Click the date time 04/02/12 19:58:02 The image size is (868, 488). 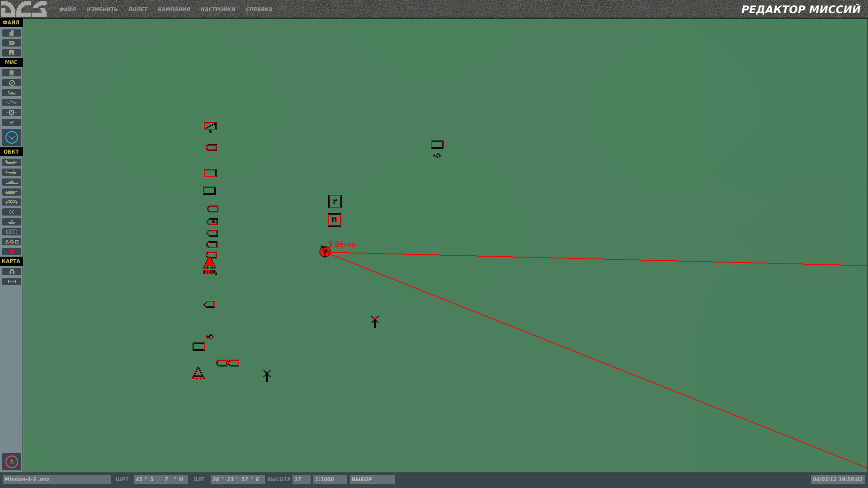[x=838, y=479]
